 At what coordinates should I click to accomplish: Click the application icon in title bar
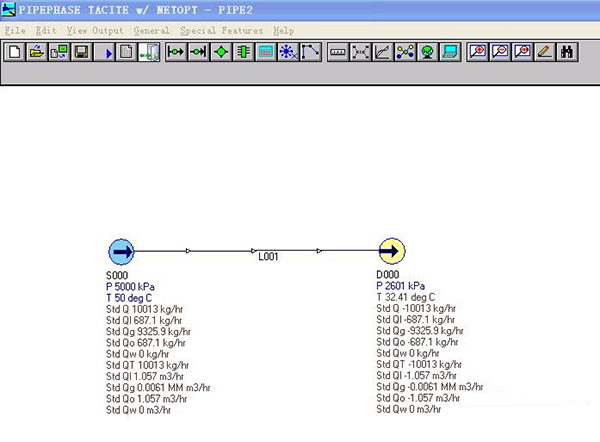coord(8,9)
